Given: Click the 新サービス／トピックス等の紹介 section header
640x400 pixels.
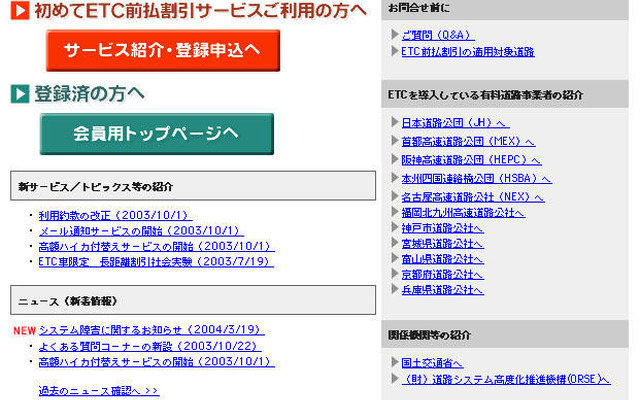Looking at the screenshot, I should (193, 186).
